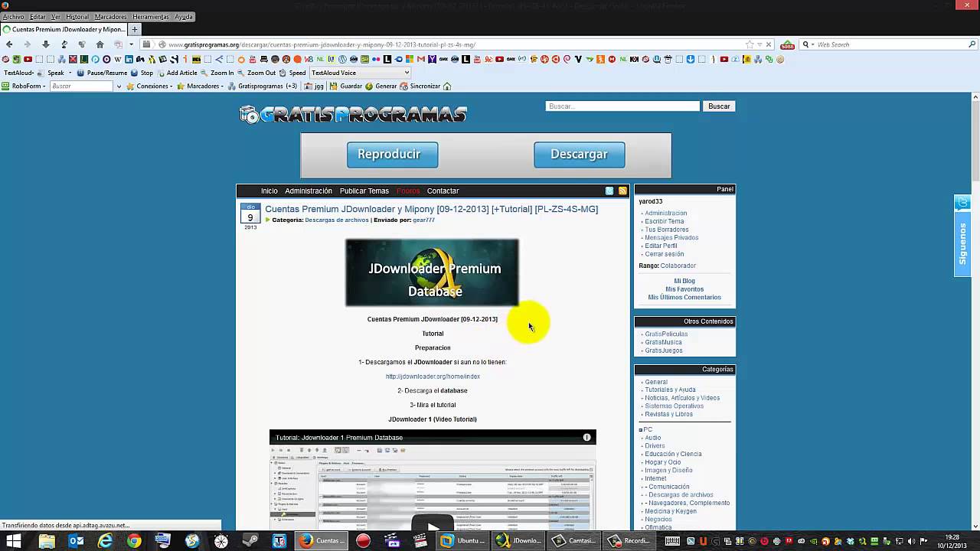Switch to Ubuntu taskbar window
This screenshot has height=551, width=980.
click(463, 541)
